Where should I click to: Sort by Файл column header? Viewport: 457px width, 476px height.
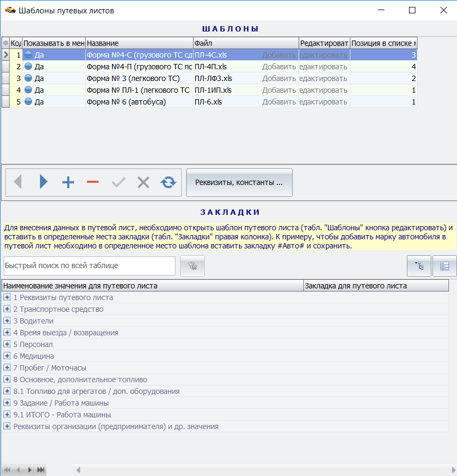click(x=246, y=43)
